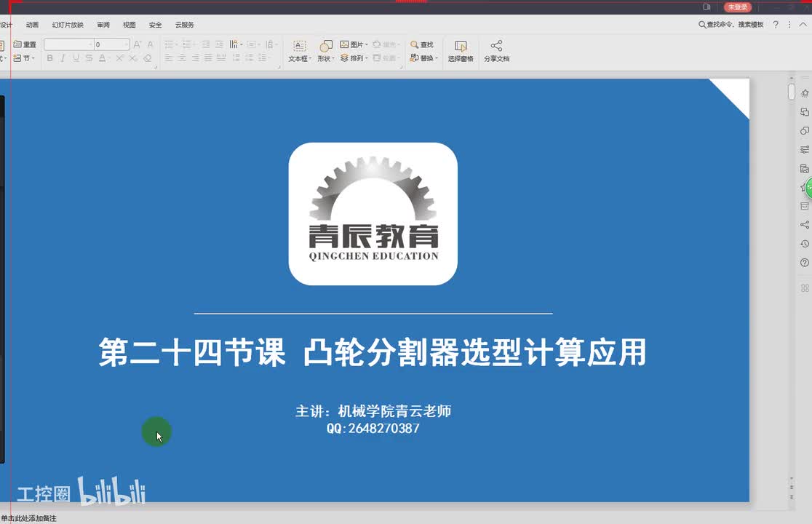
Task: Toggle superscript formatting
Action: [x=119, y=58]
